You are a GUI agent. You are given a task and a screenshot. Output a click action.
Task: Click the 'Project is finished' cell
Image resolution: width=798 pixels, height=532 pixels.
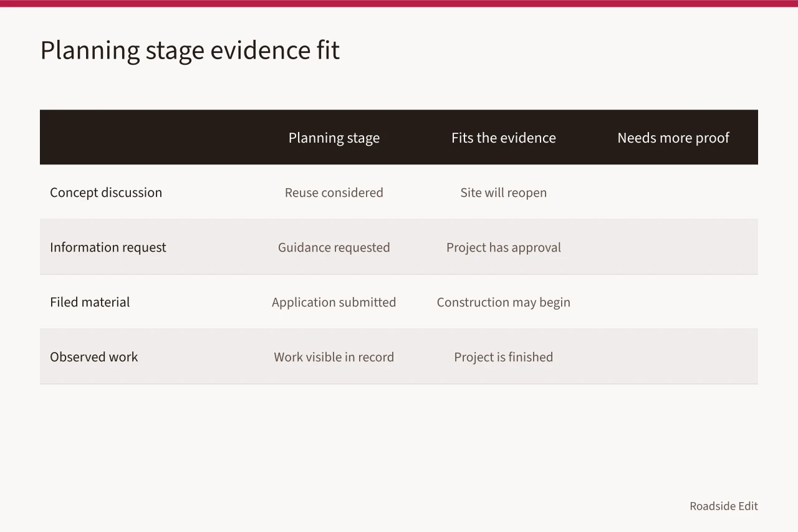click(x=504, y=357)
